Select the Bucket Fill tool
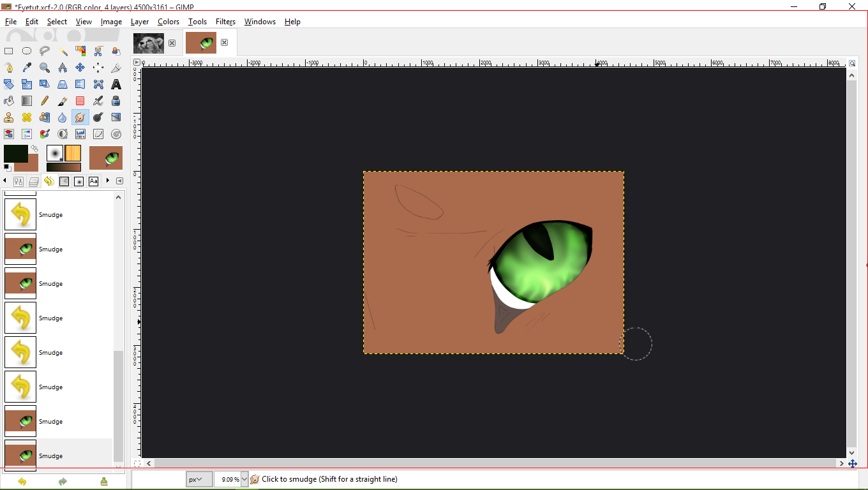This screenshot has height=490, width=868. [9, 101]
